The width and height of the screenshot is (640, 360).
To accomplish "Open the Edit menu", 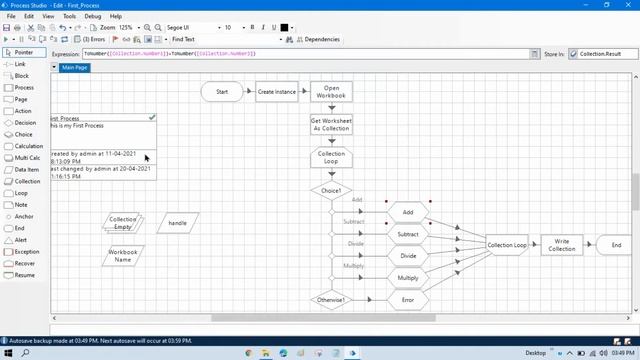I will click(29, 16).
